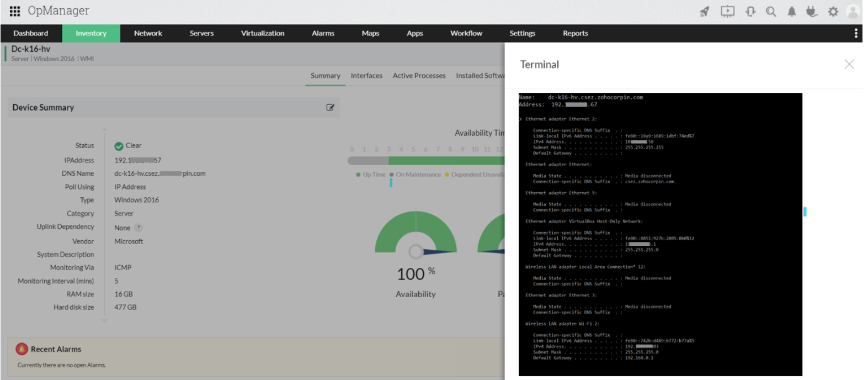Screen dimensions: 868x380
Task: Click the plug integrations icon
Action: tap(811, 12)
